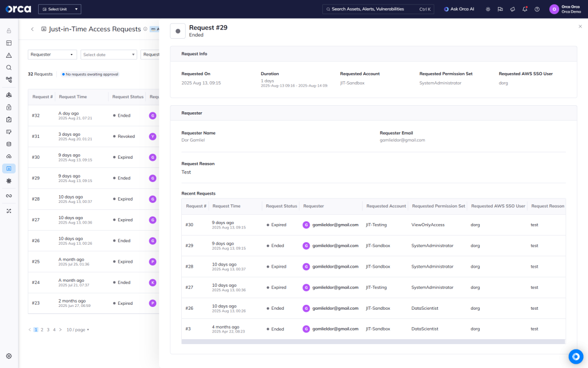
Task: Open the Select Unit dropdown
Action: (59, 9)
